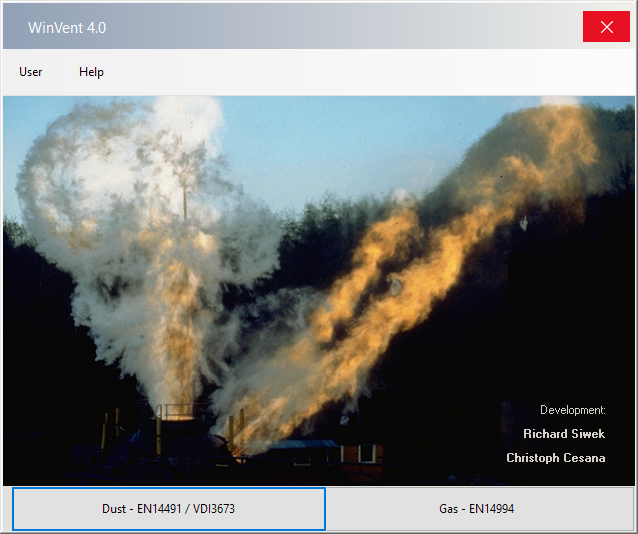Click the Christoph Cesana credit name

click(555, 458)
